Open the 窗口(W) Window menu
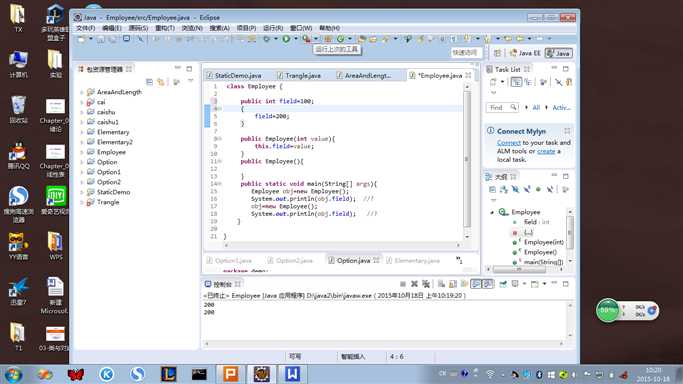 click(301, 28)
